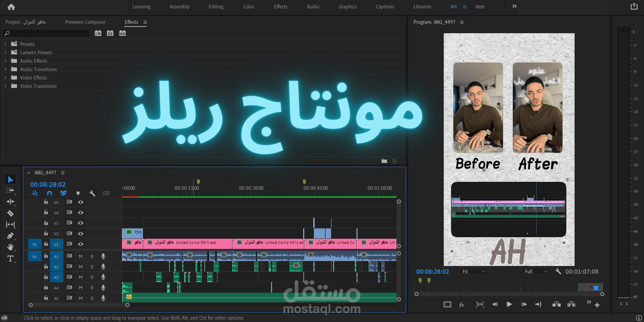Viewport: 644px width, 322px height.
Task: Solo audio track A2
Action: (x=92, y=267)
